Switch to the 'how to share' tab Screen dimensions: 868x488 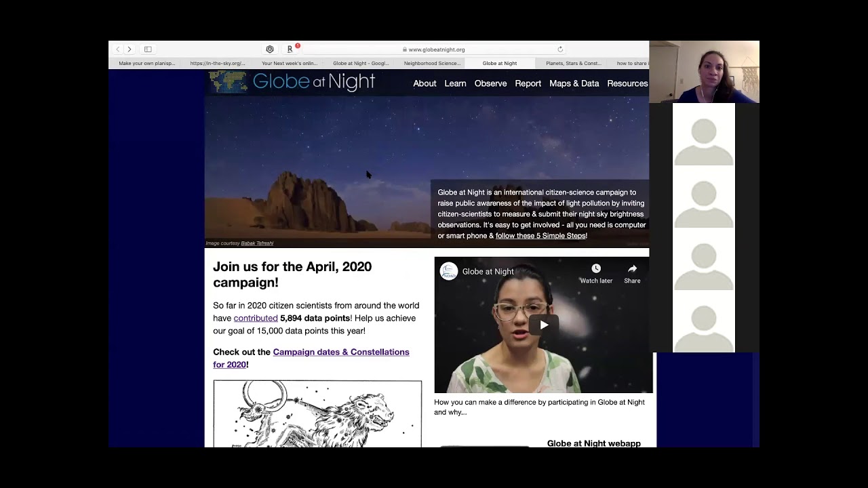tap(631, 63)
